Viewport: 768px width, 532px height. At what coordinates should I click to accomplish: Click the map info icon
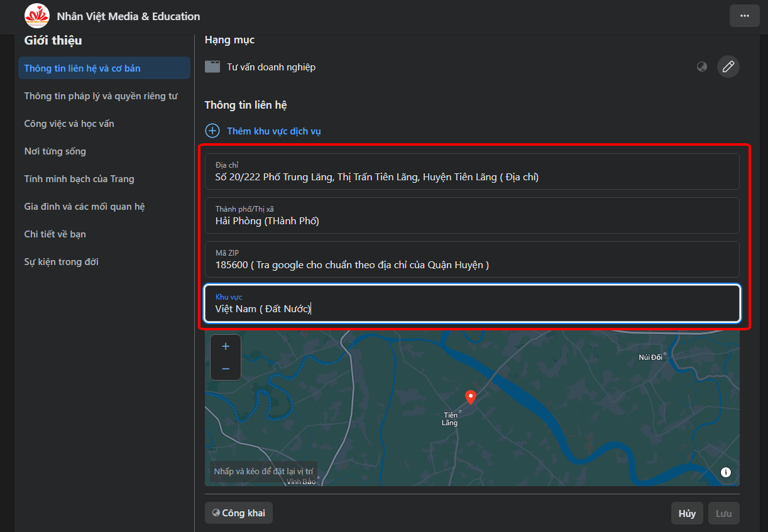(726, 472)
